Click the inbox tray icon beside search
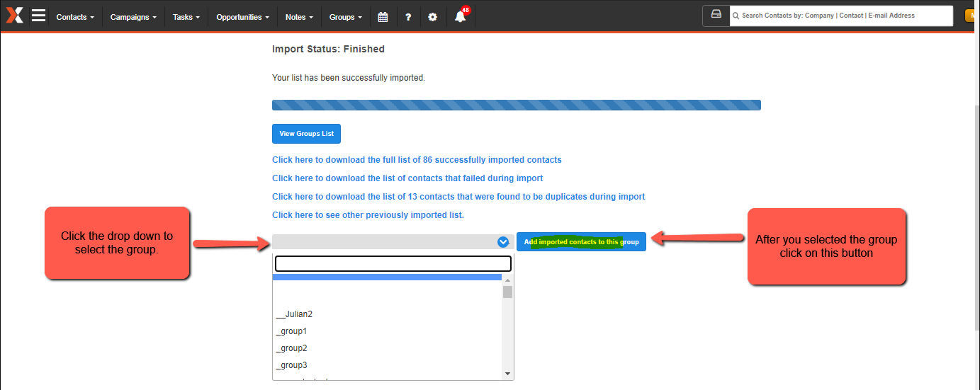This screenshot has width=980, height=390. [x=716, y=16]
